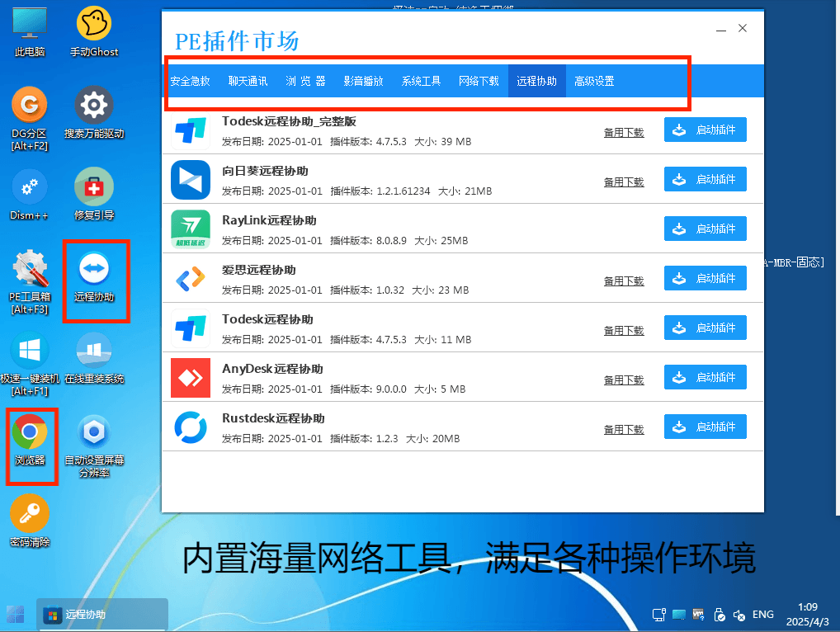Viewport: 840px width, 632px height.
Task: Open 极速一键装机 Windows icon
Action: tap(30, 364)
